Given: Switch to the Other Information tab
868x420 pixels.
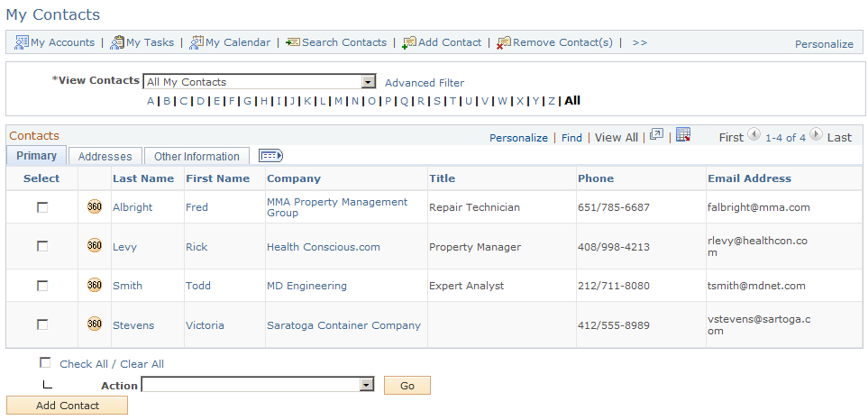Looking at the screenshot, I should click(196, 156).
